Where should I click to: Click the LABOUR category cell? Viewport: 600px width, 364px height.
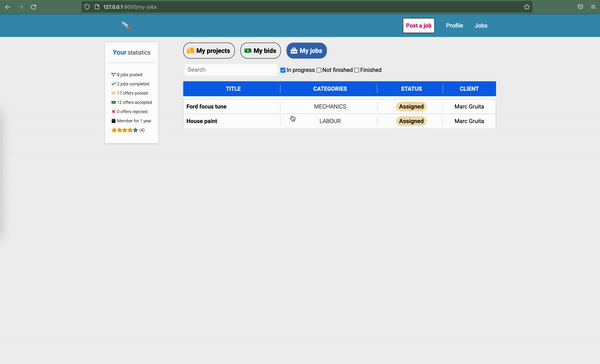point(330,121)
